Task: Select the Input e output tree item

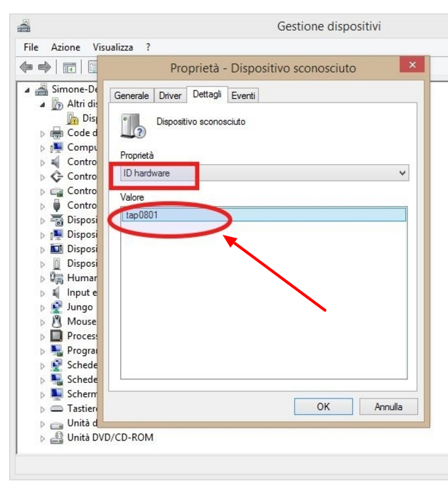Action: (x=82, y=292)
